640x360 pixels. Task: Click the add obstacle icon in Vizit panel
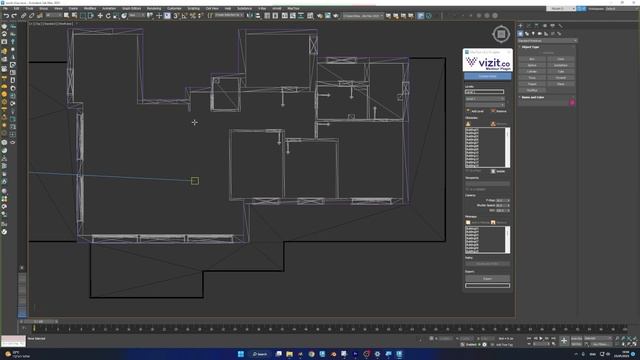[468, 124]
